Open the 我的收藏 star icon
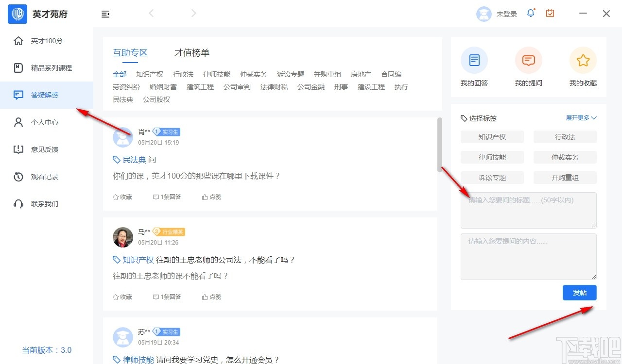The width and height of the screenshot is (622, 364). click(x=582, y=60)
